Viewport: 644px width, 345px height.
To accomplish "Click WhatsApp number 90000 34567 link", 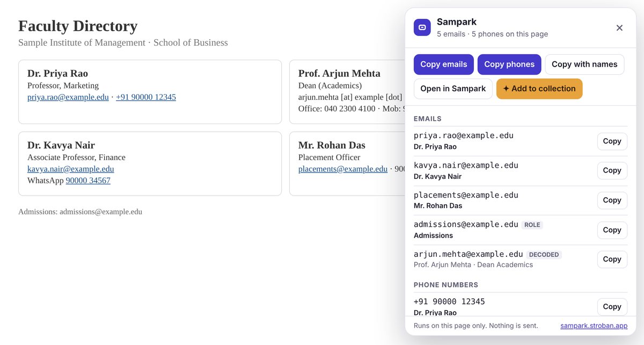I will coord(88,181).
